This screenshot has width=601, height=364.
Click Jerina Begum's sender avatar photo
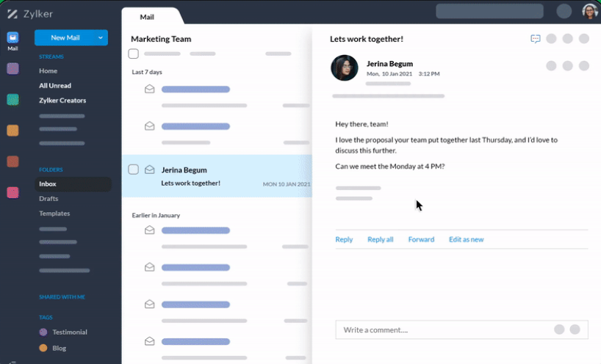(x=344, y=68)
